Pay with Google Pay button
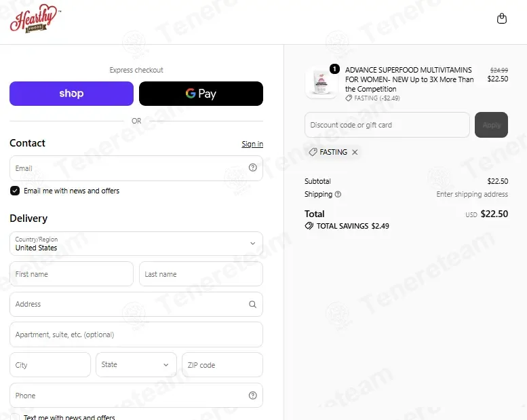 (x=201, y=94)
